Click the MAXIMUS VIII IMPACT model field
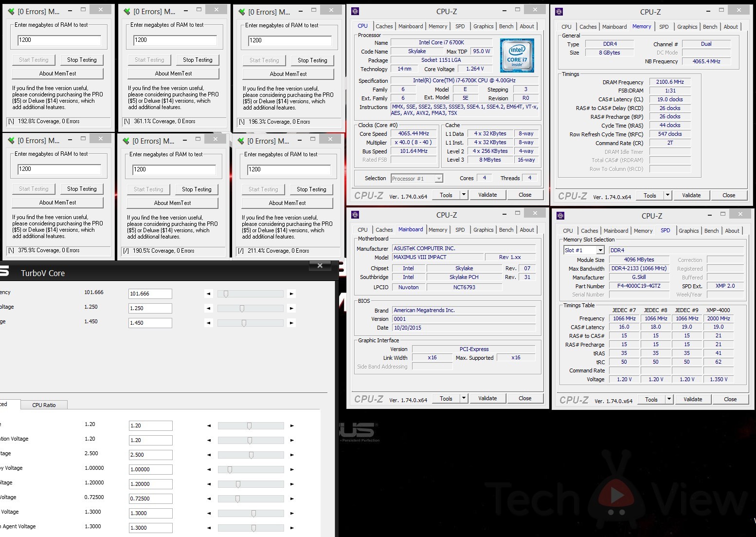 point(438,257)
